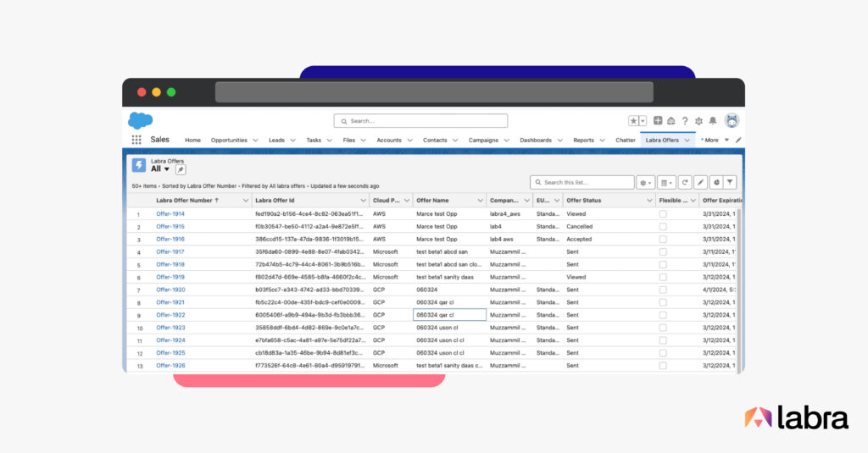
Task: Open the More navigation dropdown
Action: pyautogui.click(x=715, y=141)
